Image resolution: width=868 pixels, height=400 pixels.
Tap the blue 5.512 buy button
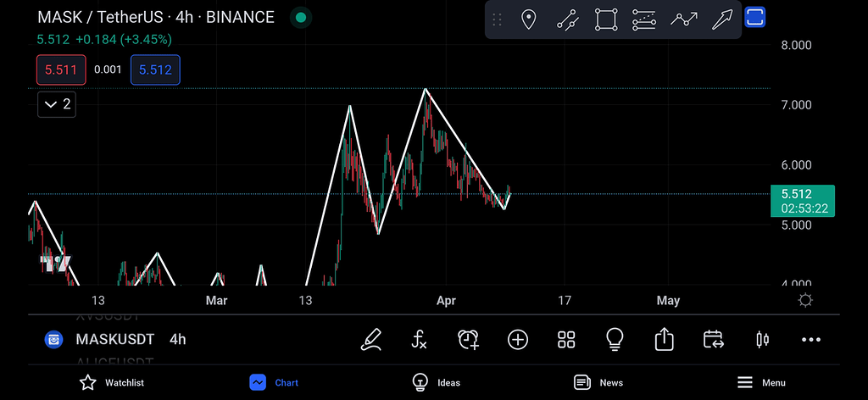(x=155, y=69)
